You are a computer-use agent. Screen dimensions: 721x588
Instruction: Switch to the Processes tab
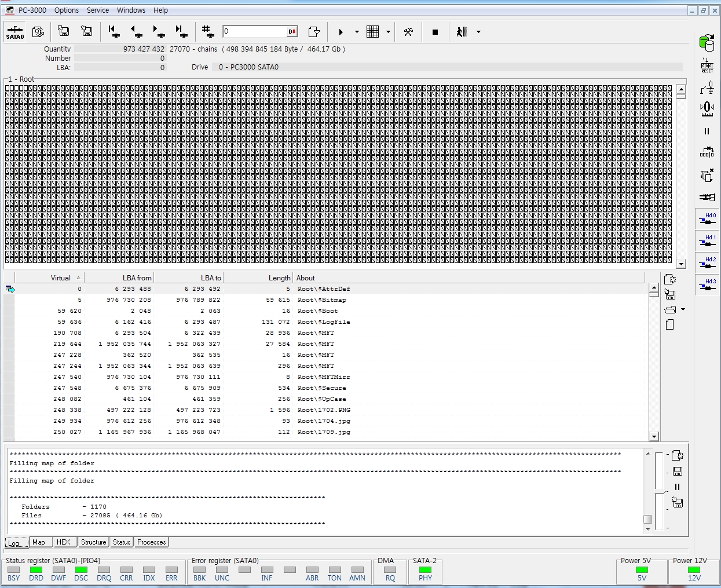pyautogui.click(x=152, y=542)
